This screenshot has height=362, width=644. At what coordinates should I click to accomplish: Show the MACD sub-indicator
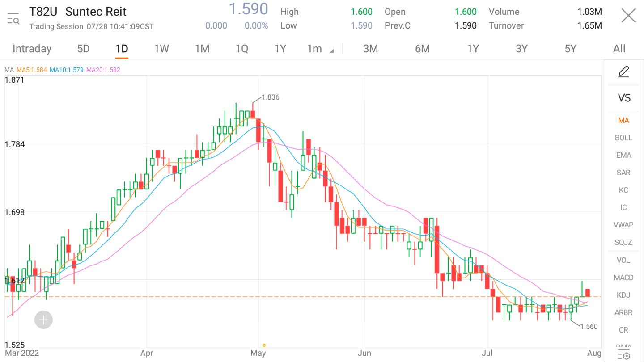[623, 278]
